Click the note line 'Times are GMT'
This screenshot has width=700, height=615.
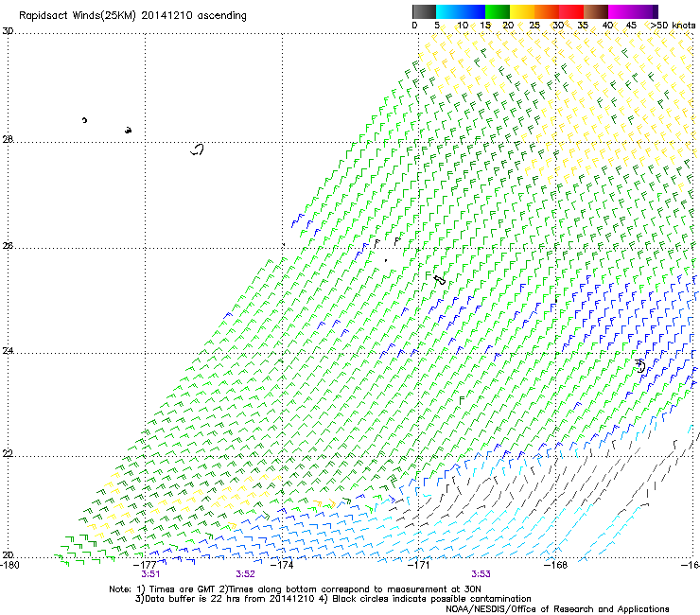tap(295, 589)
